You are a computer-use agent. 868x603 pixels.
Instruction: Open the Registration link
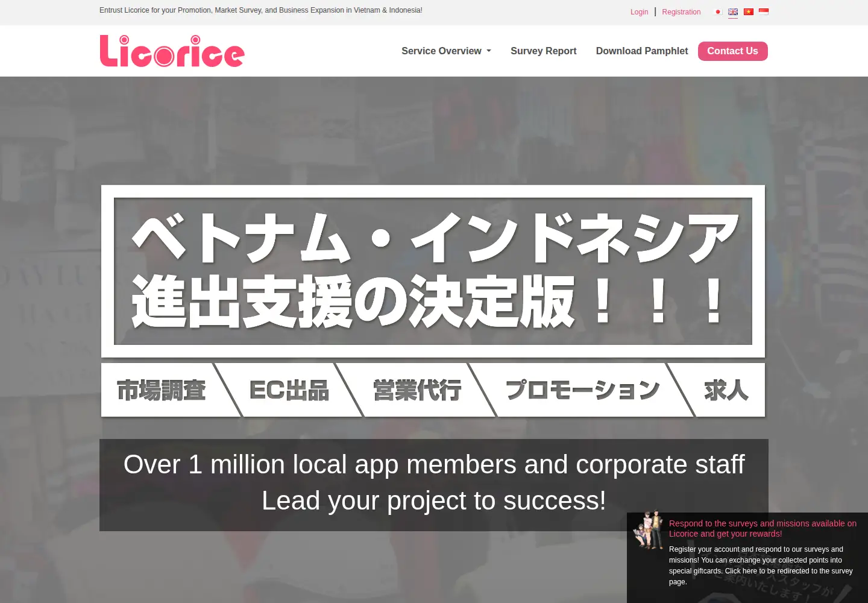click(x=681, y=12)
